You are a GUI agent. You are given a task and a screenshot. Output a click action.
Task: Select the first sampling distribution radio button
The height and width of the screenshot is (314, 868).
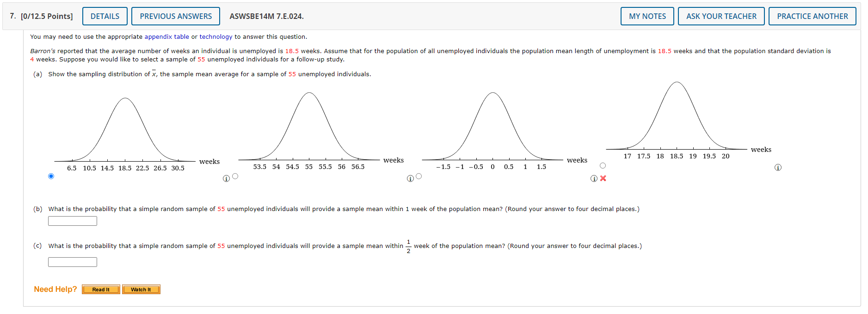point(51,176)
